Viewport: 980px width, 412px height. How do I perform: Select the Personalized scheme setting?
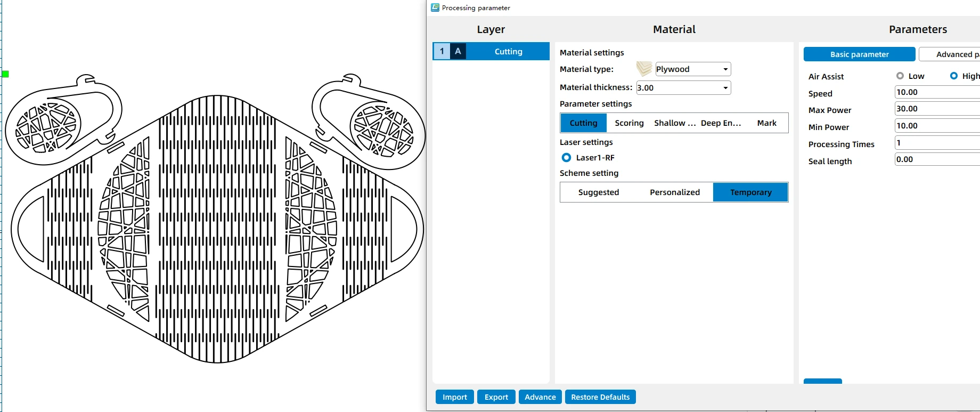pyautogui.click(x=675, y=192)
